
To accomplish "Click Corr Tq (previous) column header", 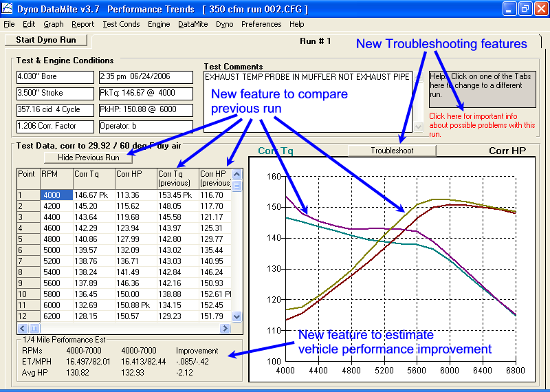I will coord(178,179).
